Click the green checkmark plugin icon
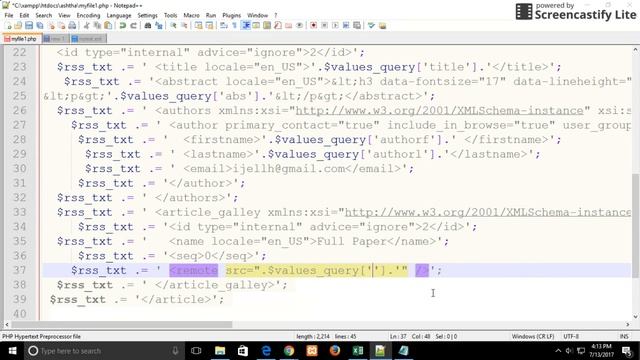This screenshot has height=360, width=640. pyautogui.click(x=371, y=26)
